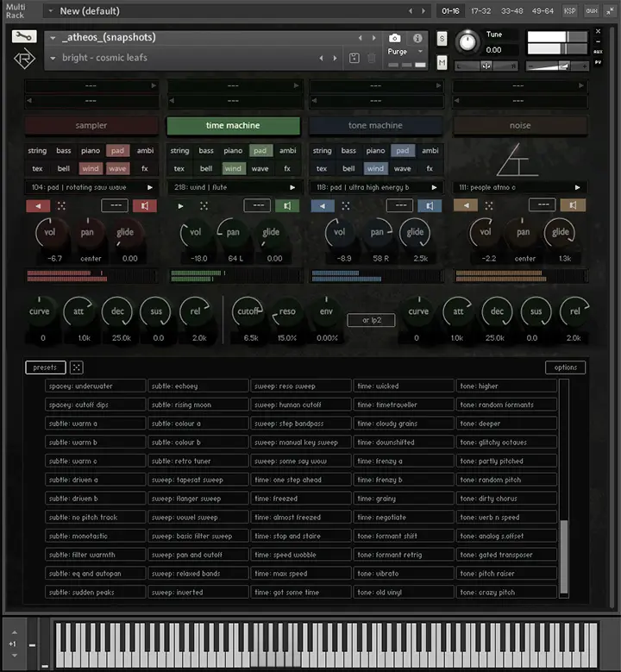
Task: Switch to the time machine layer tab
Action: 233,126
